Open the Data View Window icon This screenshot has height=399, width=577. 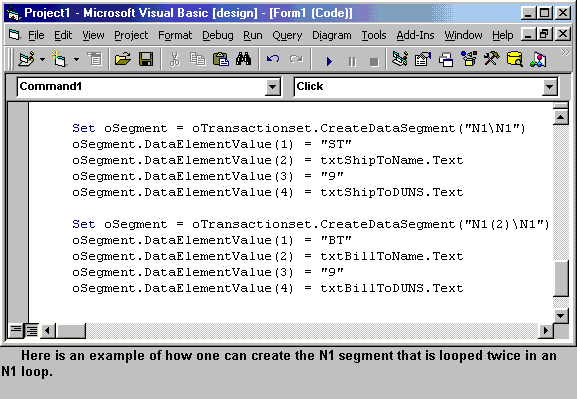(x=514, y=59)
